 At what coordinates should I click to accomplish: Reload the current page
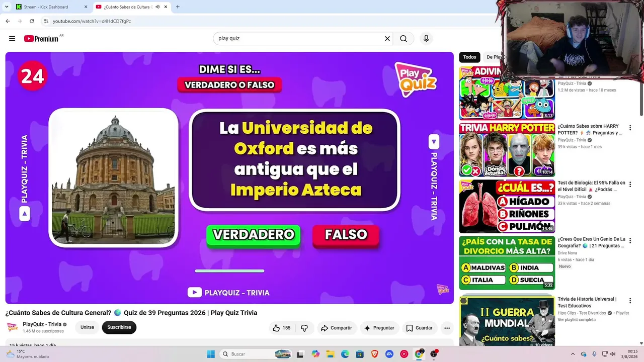tap(32, 21)
